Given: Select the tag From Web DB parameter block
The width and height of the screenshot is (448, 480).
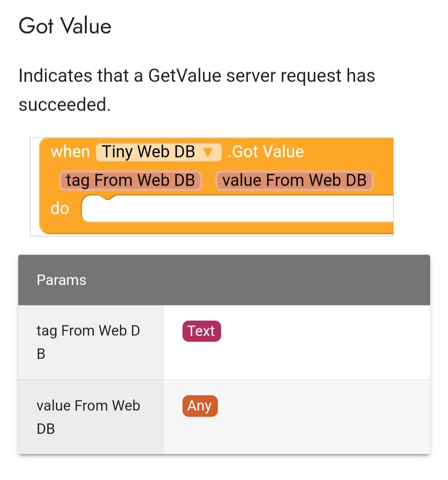Looking at the screenshot, I should [x=130, y=180].
